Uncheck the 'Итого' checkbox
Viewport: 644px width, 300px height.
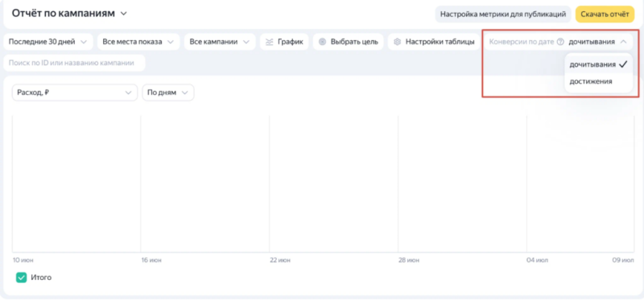(22, 277)
